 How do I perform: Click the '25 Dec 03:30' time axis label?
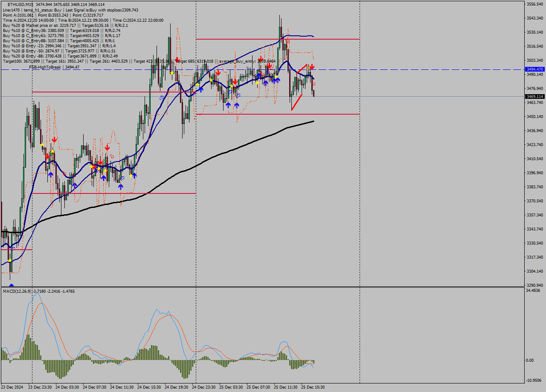pyautogui.click(x=231, y=387)
